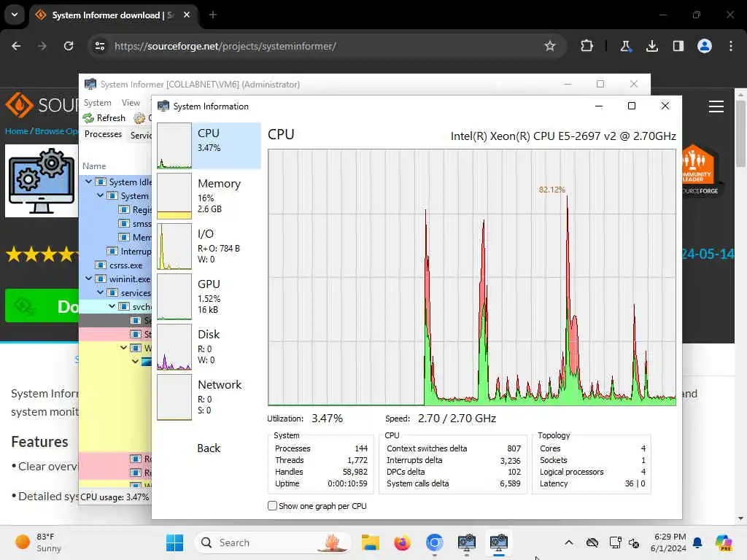This screenshot has width=747, height=560.
Task: Click the CPU usage status bar entry
Action: [115, 497]
